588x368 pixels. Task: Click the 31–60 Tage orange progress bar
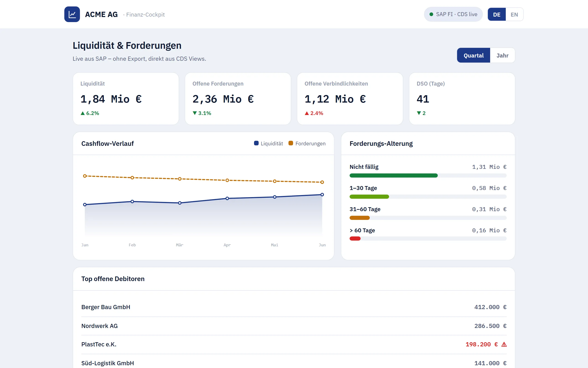click(x=359, y=218)
